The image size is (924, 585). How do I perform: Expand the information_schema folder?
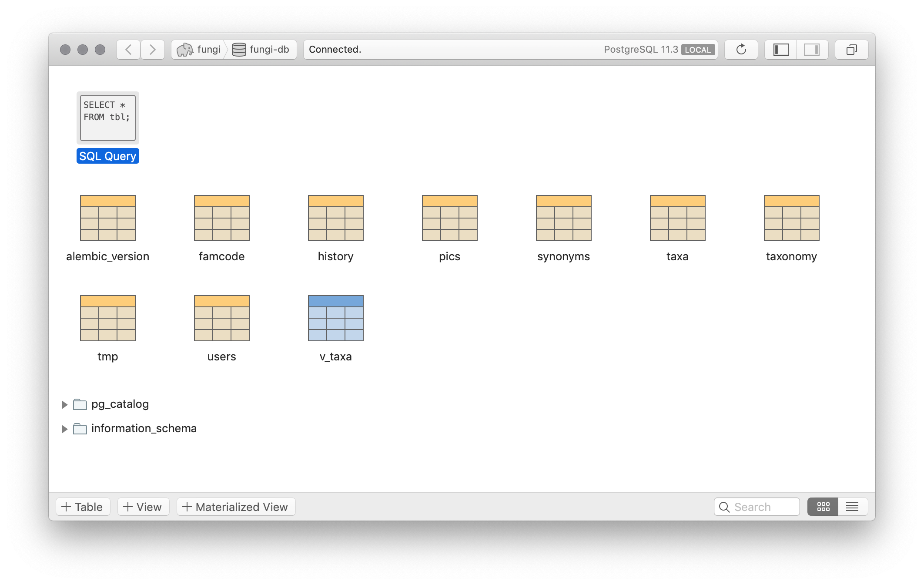[64, 429]
